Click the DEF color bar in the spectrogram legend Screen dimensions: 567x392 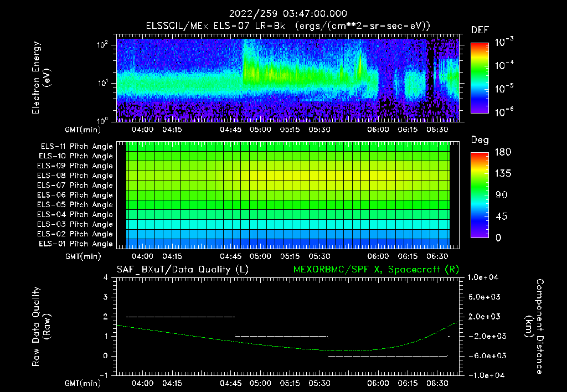(x=480, y=78)
